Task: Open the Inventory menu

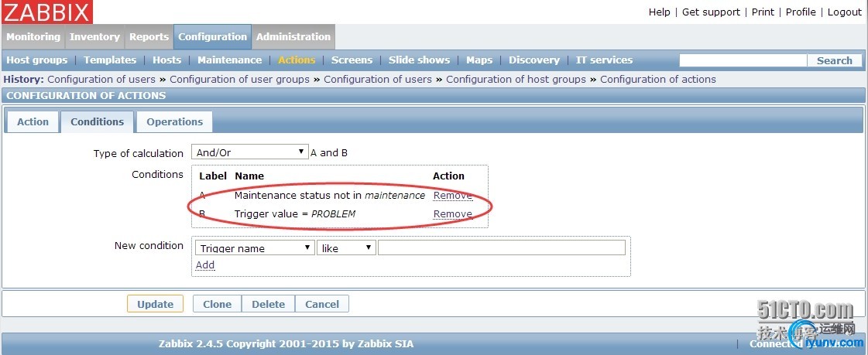Action: coord(94,37)
